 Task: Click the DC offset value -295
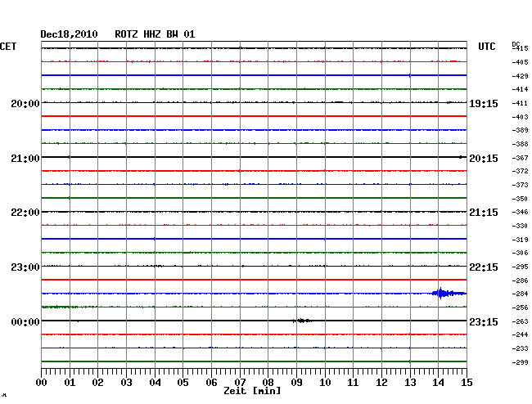pyautogui.click(x=520, y=267)
